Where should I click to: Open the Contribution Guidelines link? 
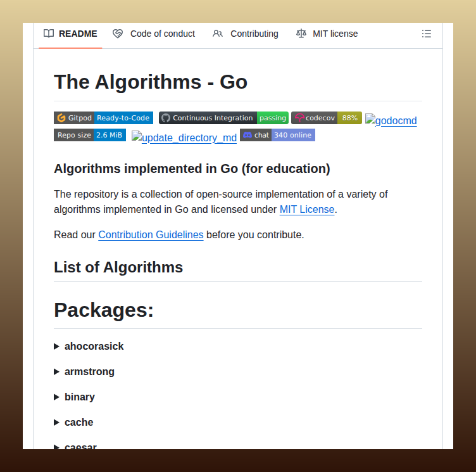(151, 234)
